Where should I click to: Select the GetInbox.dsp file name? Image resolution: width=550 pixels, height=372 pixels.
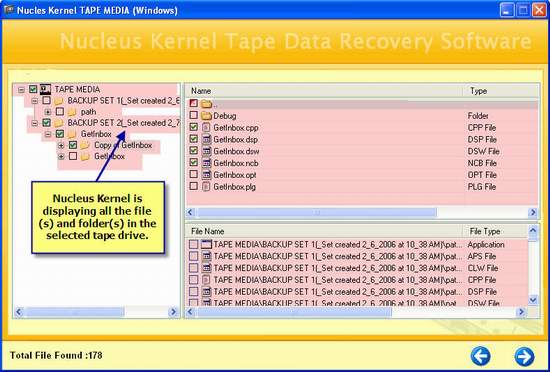pyautogui.click(x=236, y=140)
